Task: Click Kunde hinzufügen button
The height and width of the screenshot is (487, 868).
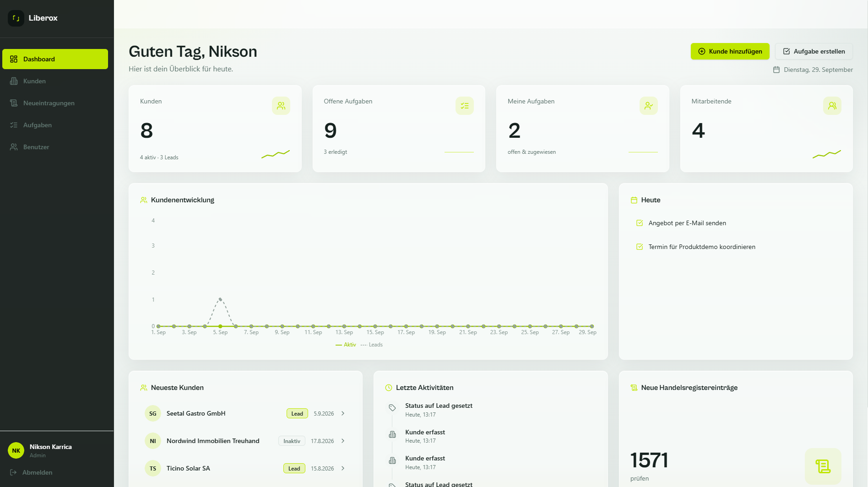Action: point(730,51)
